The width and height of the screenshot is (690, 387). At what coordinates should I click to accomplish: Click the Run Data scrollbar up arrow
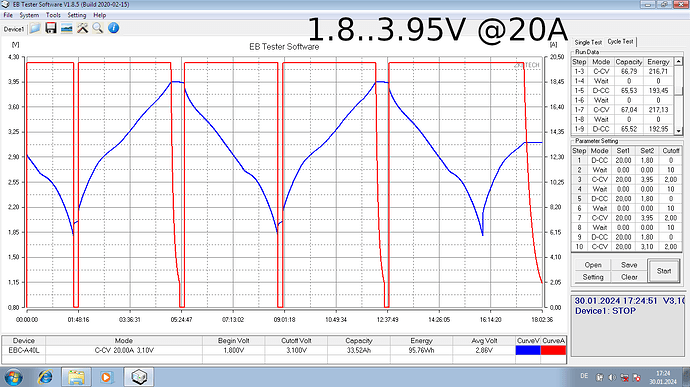click(678, 62)
